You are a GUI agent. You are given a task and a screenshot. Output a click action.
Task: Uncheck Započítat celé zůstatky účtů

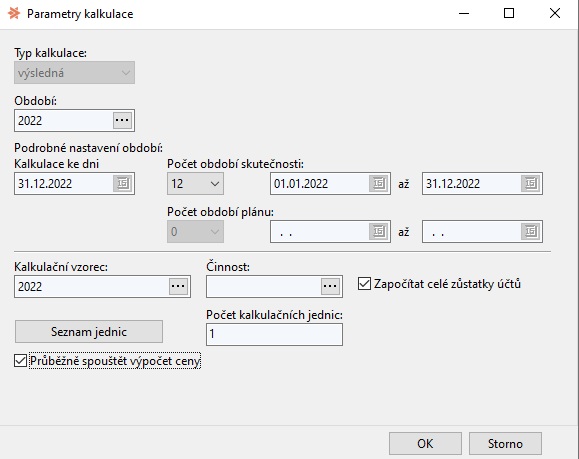pos(364,284)
